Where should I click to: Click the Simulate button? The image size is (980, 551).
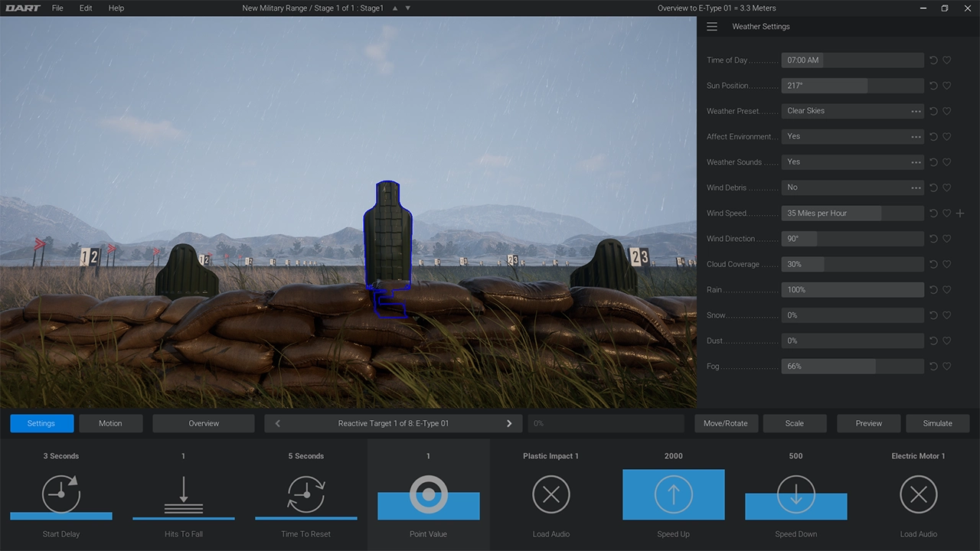[x=937, y=423]
